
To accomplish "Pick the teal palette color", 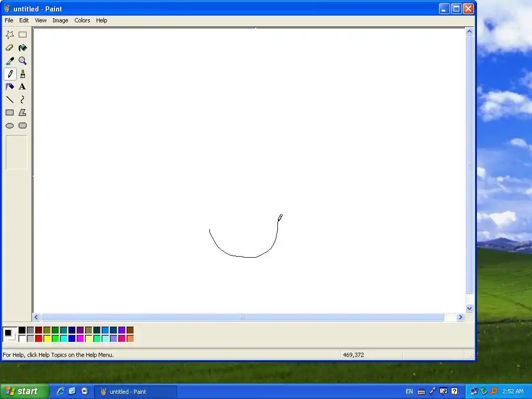I will tap(64, 330).
